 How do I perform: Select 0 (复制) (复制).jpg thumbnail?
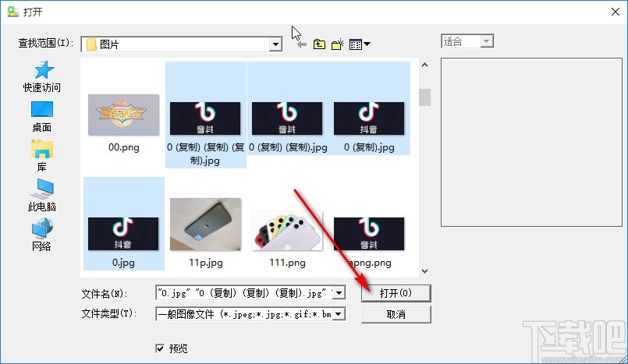(x=287, y=118)
